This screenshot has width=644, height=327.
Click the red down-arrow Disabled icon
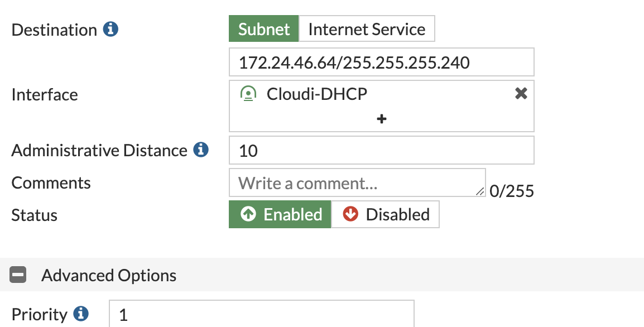(x=350, y=214)
